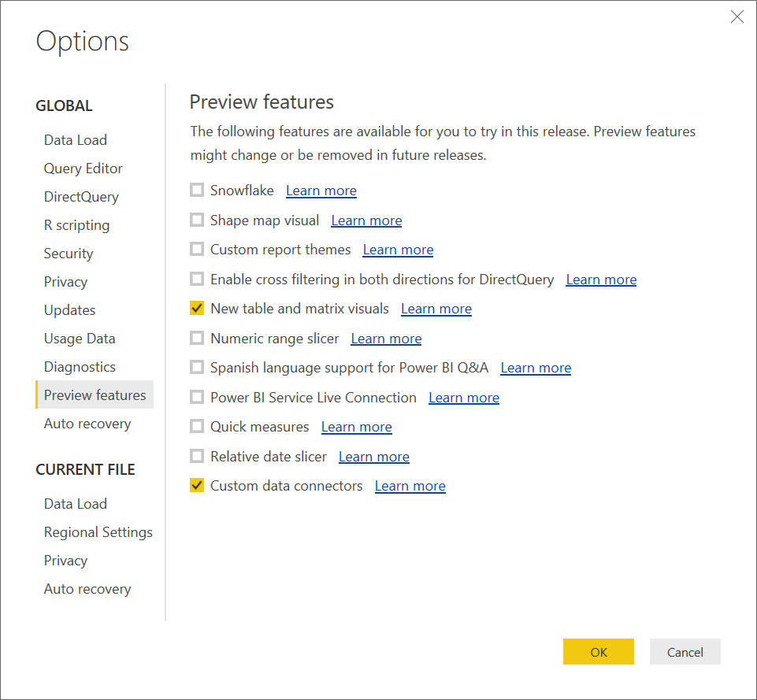The height and width of the screenshot is (700, 757).
Task: Select Regional Settings under Current File
Action: point(98,532)
